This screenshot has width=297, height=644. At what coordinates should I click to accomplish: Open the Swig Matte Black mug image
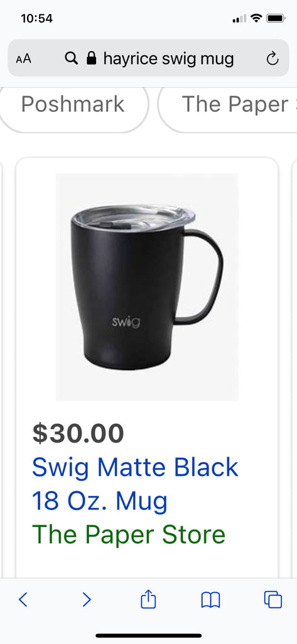click(147, 287)
